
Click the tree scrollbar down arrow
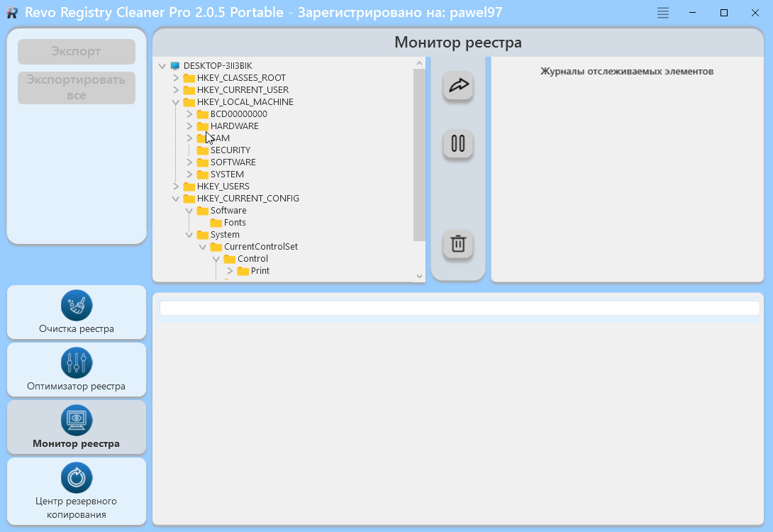(419, 276)
